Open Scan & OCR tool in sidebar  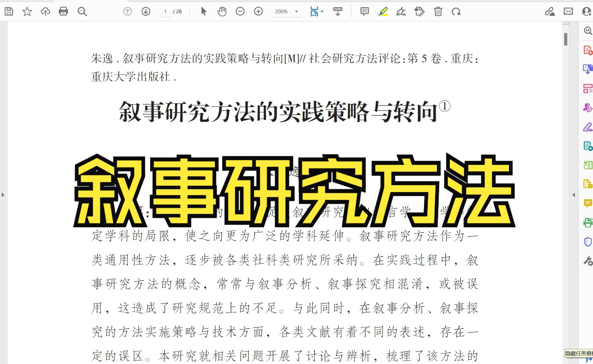(x=588, y=223)
